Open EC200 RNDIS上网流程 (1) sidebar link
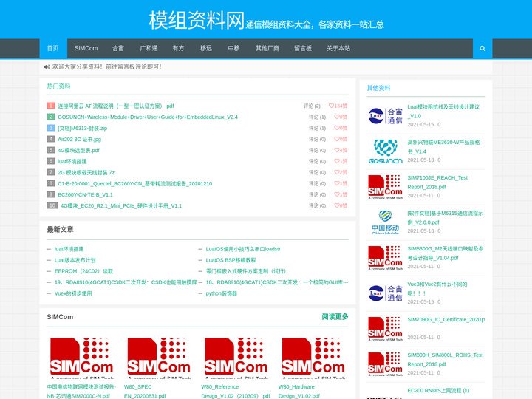532x399 pixels. point(438,391)
